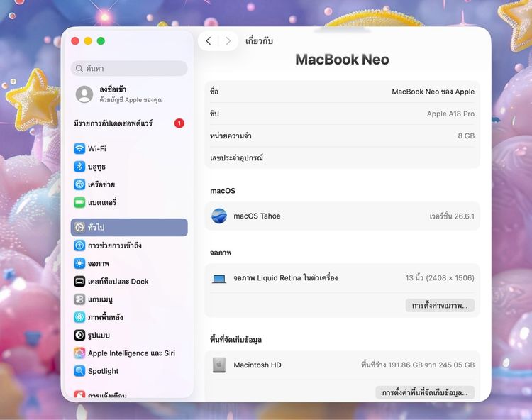Click the computer name MacBook Neo ของ Apple

tap(433, 92)
